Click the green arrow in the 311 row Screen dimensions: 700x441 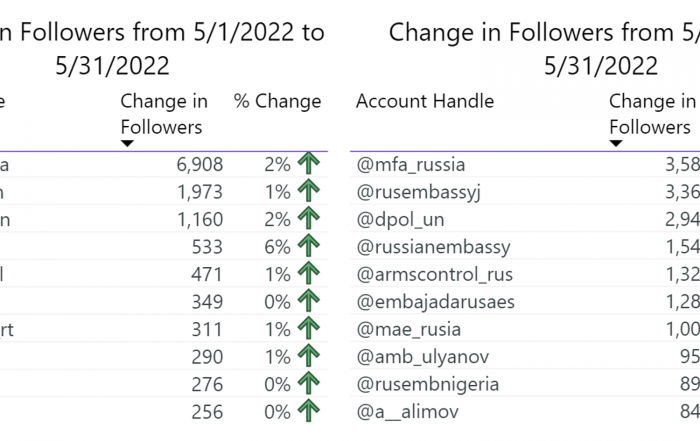[x=308, y=328]
